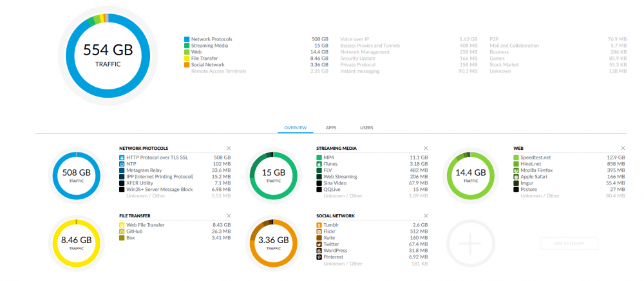644x281 pixels.
Task: Close the Network Protocols category card
Action: (229, 148)
